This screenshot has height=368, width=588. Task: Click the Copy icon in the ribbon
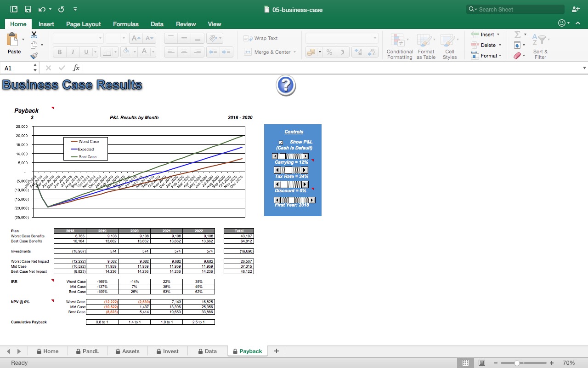(x=34, y=45)
